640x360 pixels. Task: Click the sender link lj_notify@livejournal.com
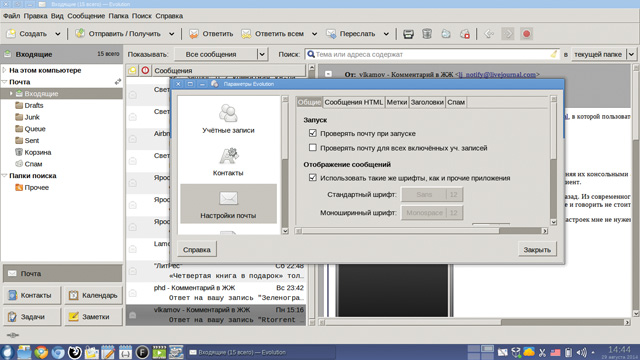(x=497, y=75)
